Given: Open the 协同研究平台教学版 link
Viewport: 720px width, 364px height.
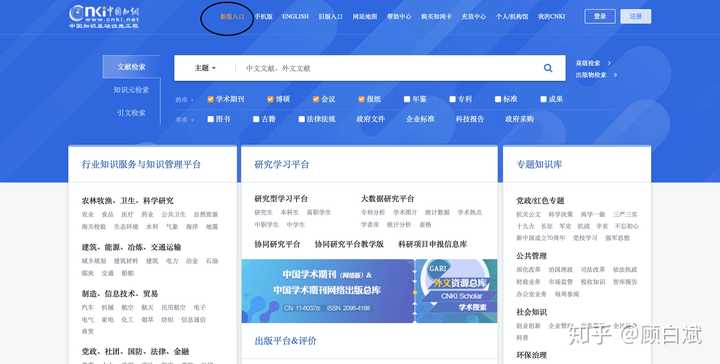Looking at the screenshot, I should point(349,244).
